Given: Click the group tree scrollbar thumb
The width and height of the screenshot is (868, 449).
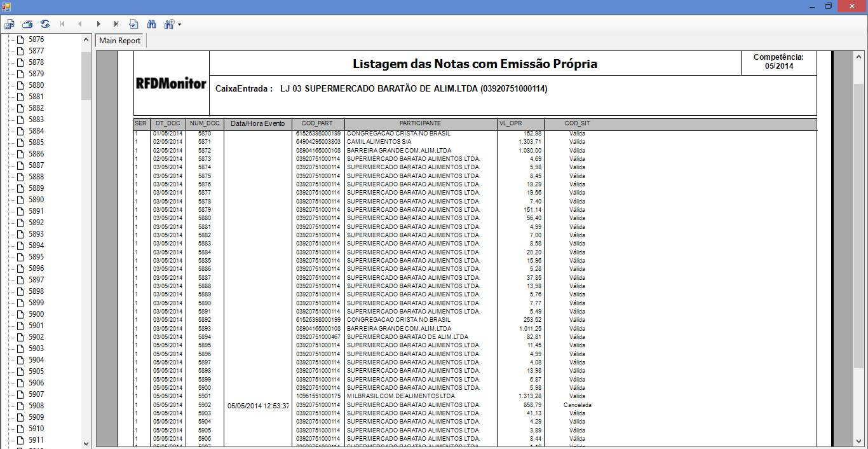Looking at the screenshot, I should 86,75.
